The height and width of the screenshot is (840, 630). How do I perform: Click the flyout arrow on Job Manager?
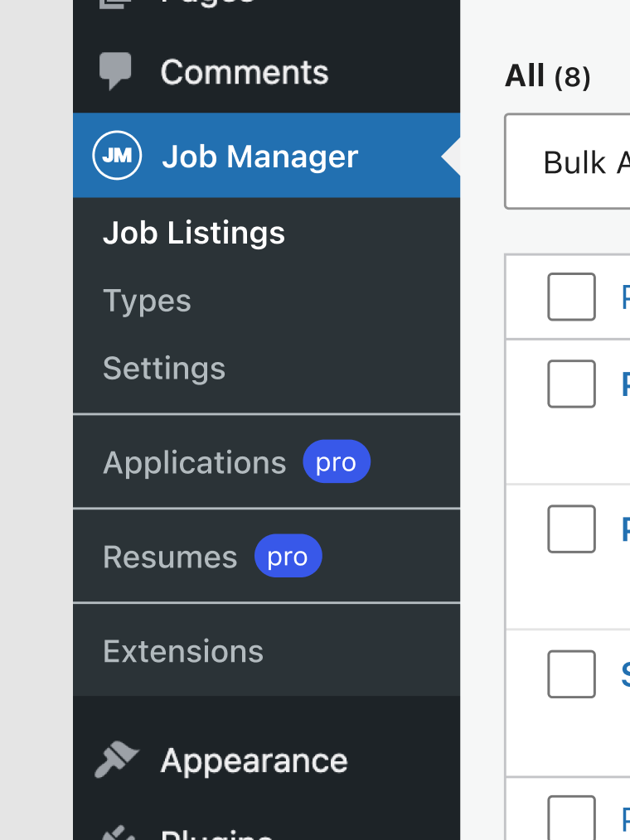453,155
